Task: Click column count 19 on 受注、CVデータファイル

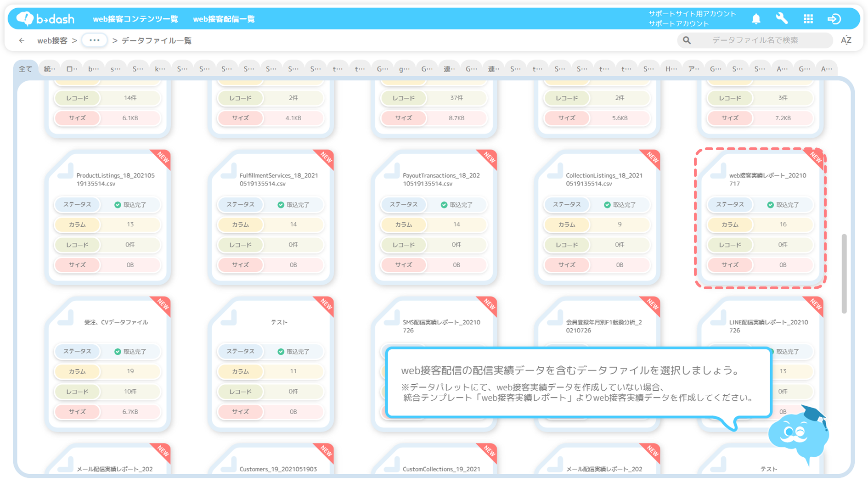Action: click(130, 371)
